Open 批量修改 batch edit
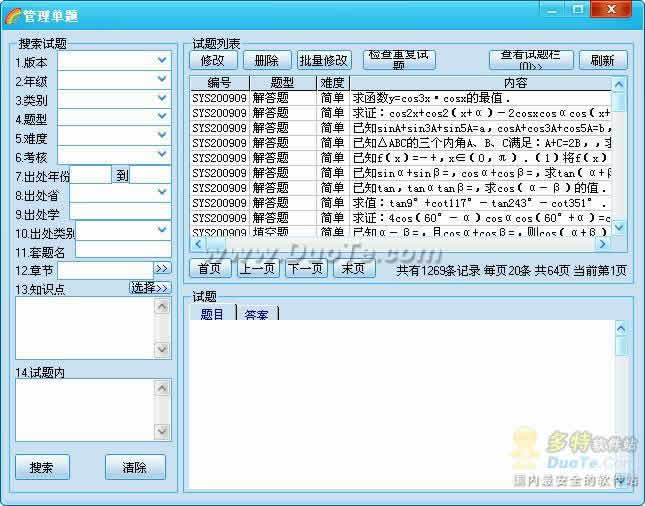 point(324,60)
